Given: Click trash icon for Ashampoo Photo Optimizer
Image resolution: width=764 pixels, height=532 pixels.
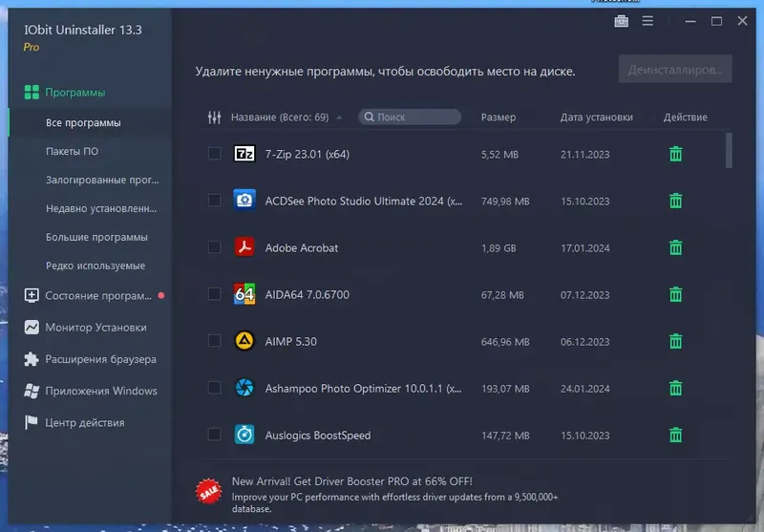Looking at the screenshot, I should pos(675,389).
